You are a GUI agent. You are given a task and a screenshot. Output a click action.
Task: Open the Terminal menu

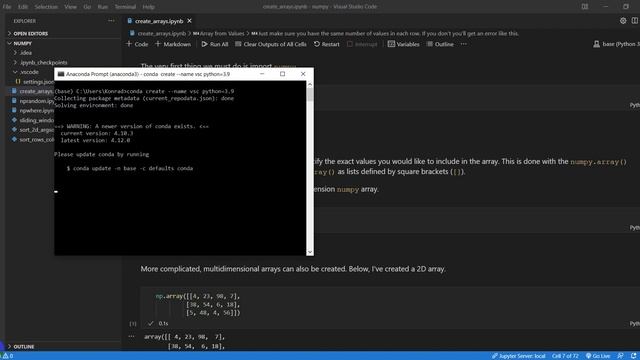point(125,7)
